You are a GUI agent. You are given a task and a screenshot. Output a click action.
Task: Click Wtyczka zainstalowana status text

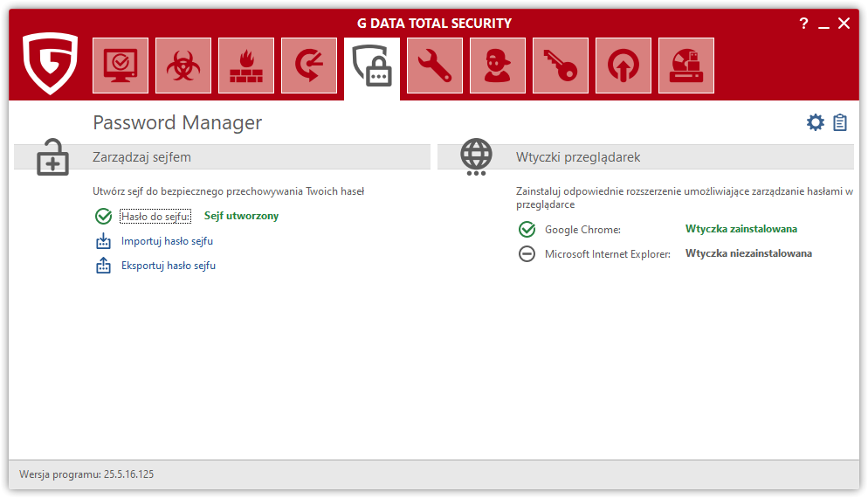click(741, 229)
